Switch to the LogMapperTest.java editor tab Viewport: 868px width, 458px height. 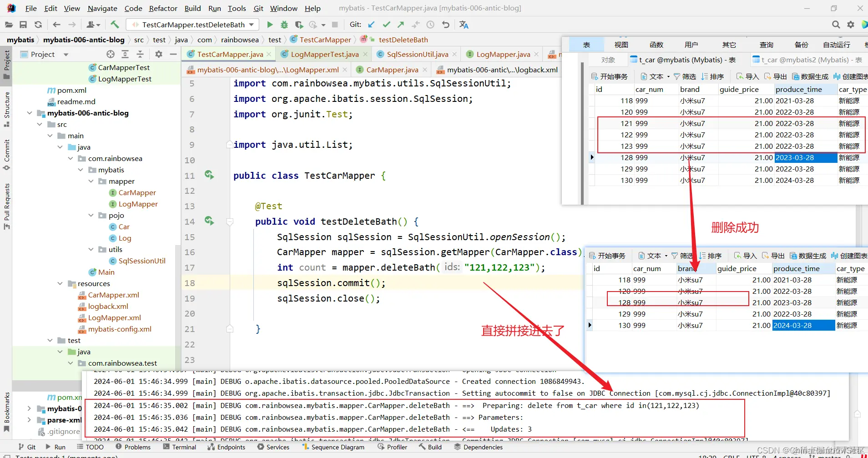(x=323, y=55)
